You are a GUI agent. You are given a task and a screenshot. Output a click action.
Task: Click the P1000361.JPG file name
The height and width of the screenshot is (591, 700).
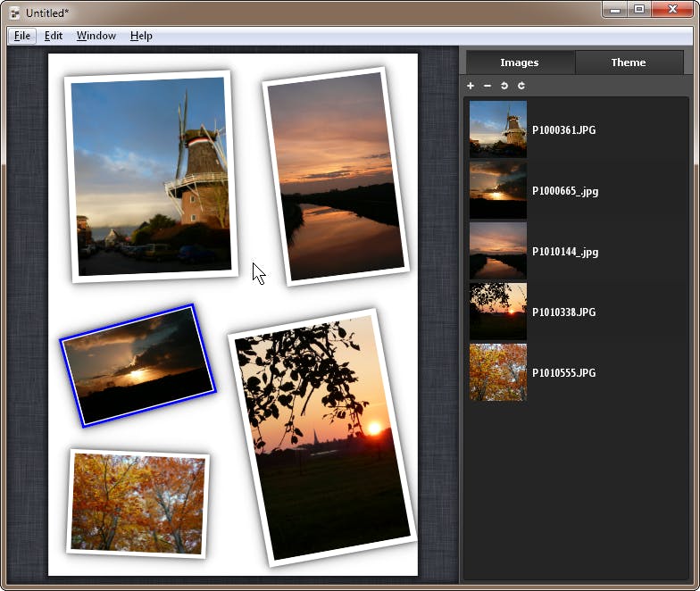(x=564, y=130)
